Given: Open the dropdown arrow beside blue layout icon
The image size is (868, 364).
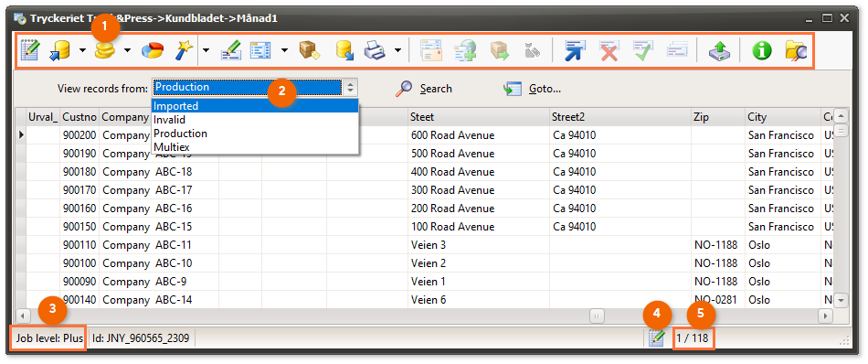Looking at the screenshot, I should [284, 51].
